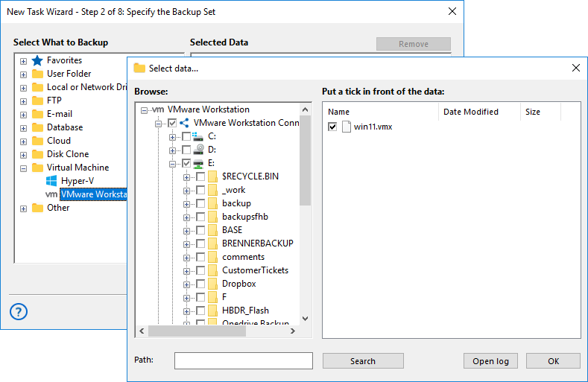Click the Favorites star icon
The image size is (588, 382).
[x=37, y=60]
